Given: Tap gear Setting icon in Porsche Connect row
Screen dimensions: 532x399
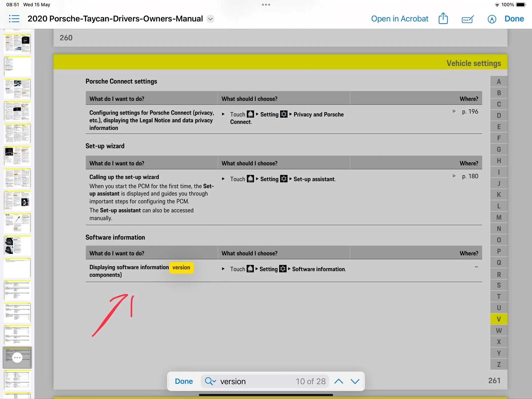Looking at the screenshot, I should click(284, 114).
